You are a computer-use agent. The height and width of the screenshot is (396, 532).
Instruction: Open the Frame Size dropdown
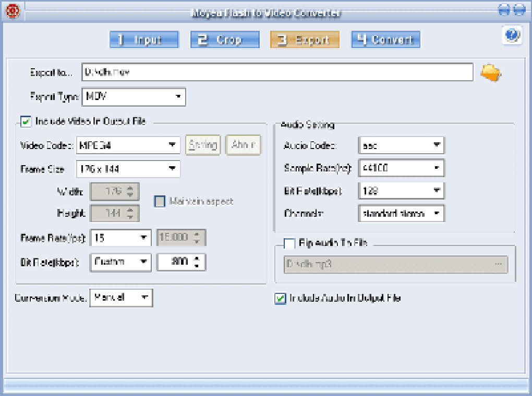tap(128, 168)
